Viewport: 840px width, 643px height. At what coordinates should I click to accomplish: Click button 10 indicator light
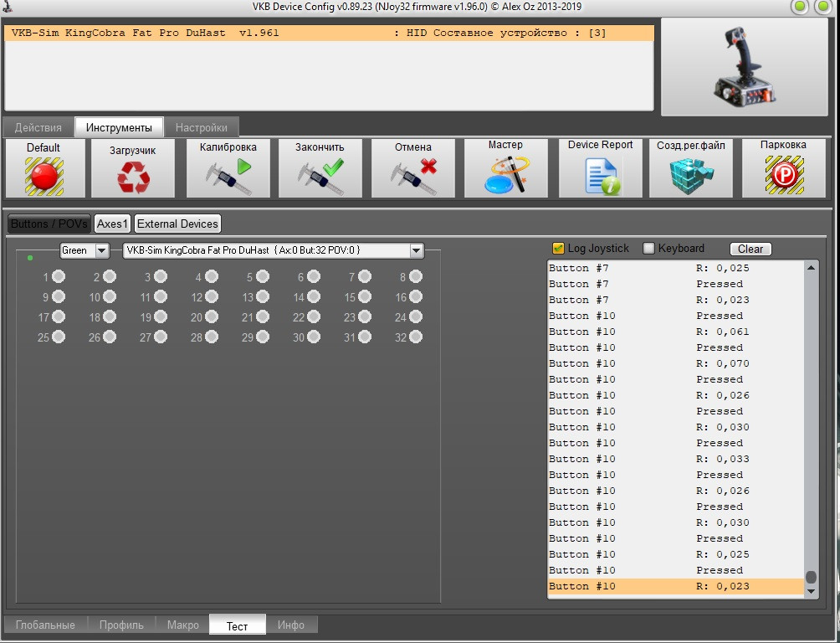(110, 296)
